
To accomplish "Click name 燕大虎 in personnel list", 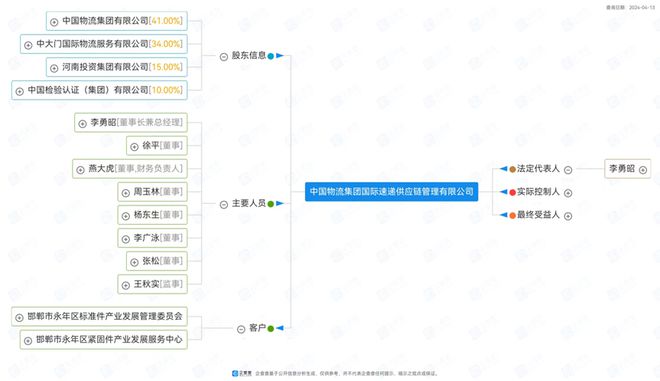I will pos(101,169).
